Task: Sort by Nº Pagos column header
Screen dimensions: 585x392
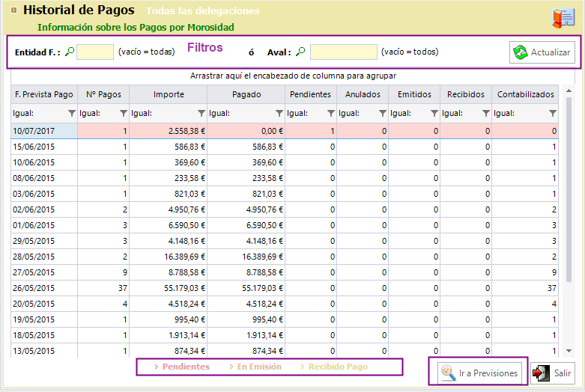Action: 103,94
